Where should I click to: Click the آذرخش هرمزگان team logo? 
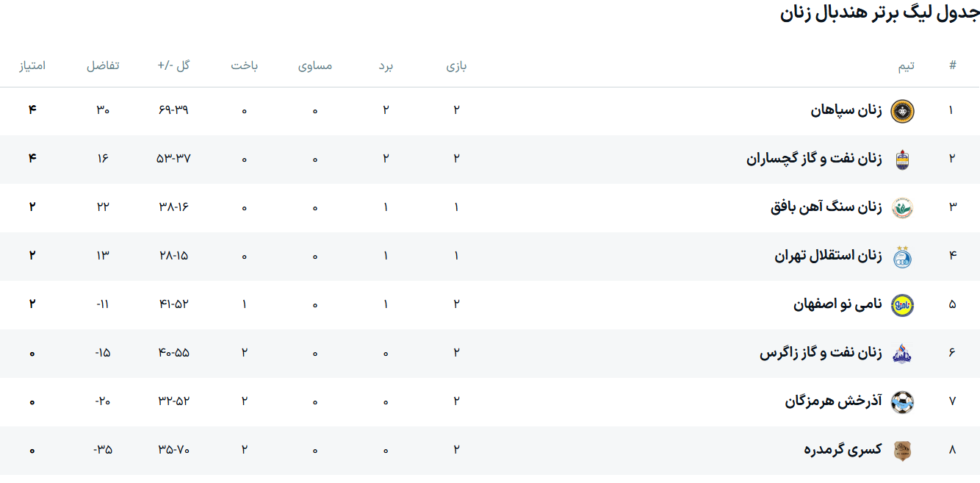902,402
